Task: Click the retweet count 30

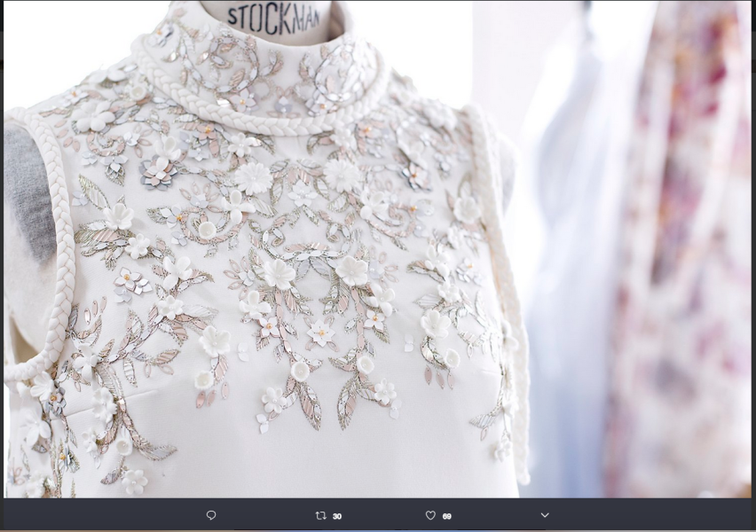Action: tap(337, 516)
